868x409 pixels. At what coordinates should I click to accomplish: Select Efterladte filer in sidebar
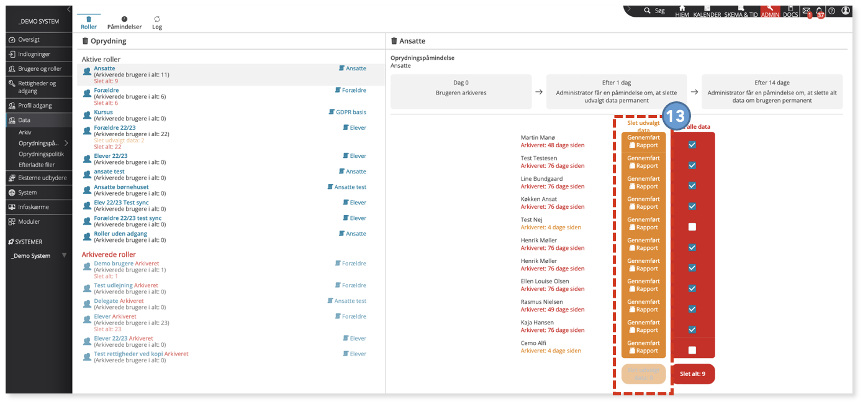pyautogui.click(x=37, y=165)
